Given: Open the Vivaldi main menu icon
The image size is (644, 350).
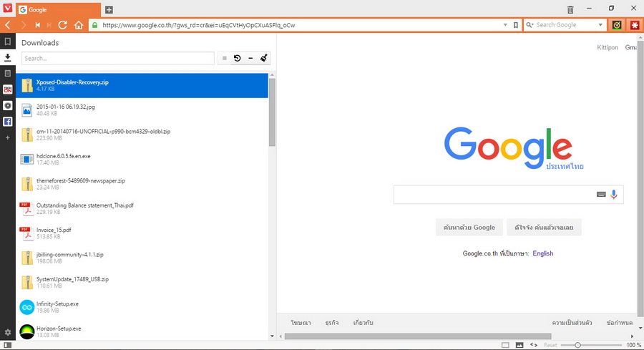Looking at the screenshot, I should click(x=7, y=9).
